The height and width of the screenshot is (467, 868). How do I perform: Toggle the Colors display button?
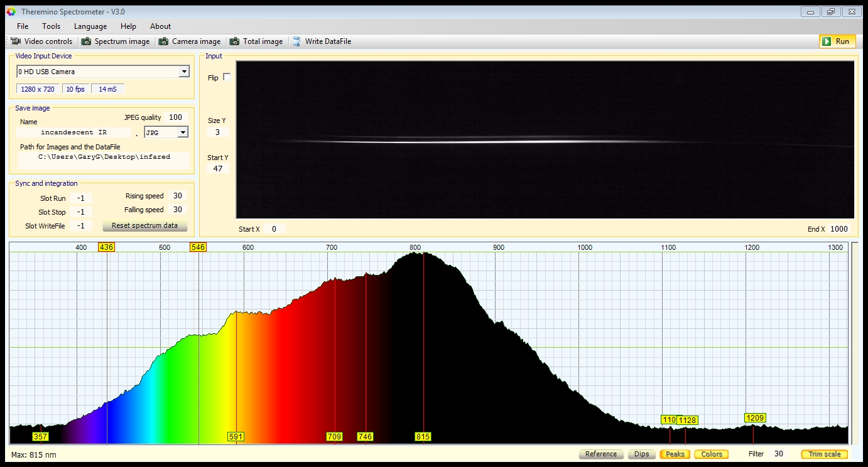[x=711, y=454]
